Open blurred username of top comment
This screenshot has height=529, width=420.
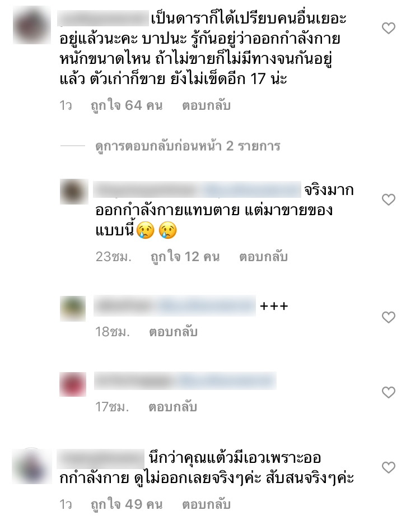click(x=103, y=18)
